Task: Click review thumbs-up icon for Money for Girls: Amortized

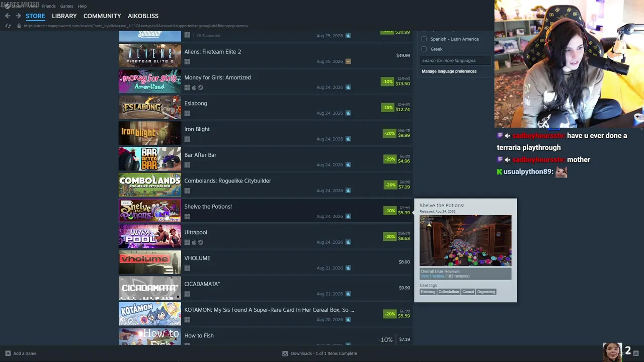Action: (x=348, y=87)
